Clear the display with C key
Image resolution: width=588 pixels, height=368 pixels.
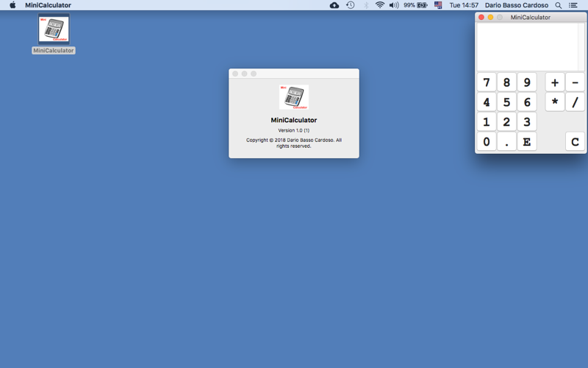[575, 141]
